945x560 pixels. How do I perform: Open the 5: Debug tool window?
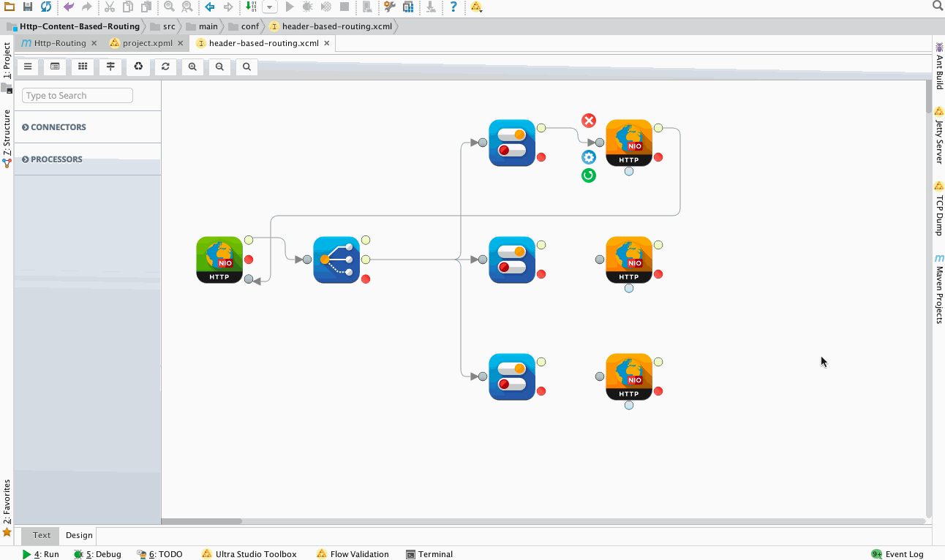pyautogui.click(x=97, y=554)
